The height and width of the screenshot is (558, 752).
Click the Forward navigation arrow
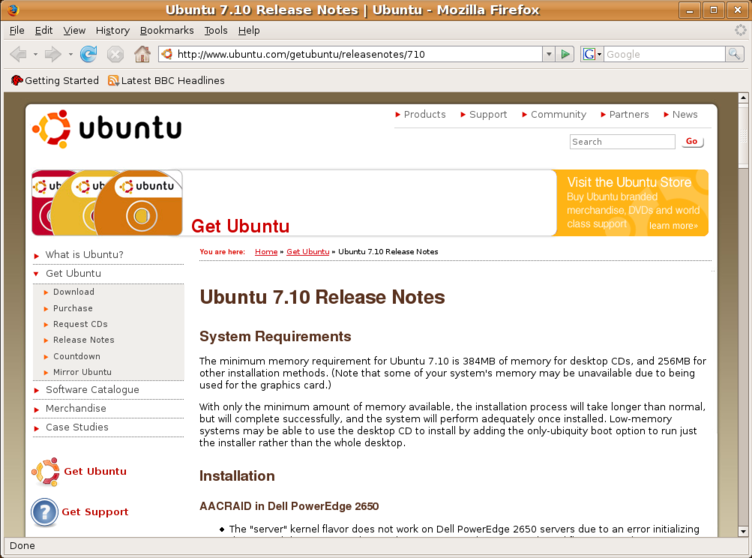pyautogui.click(x=53, y=54)
